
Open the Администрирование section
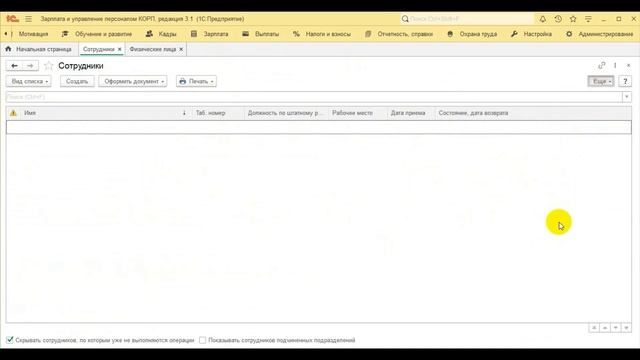(x=599, y=34)
